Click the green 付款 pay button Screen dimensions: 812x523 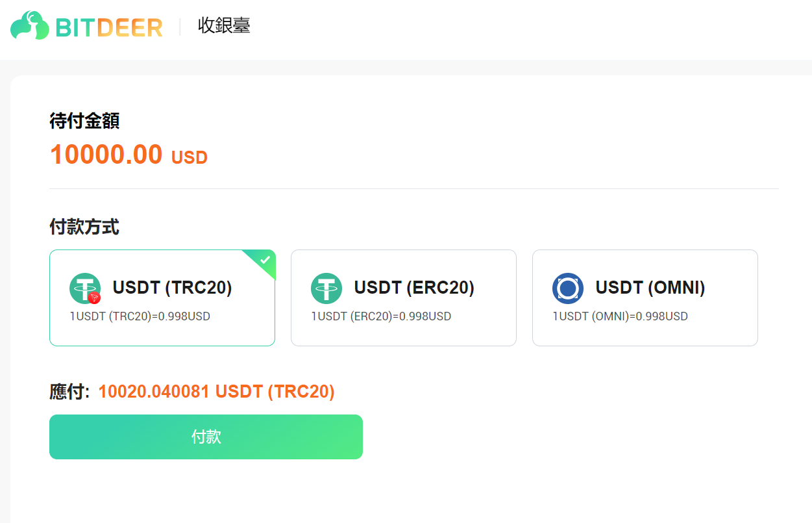(x=206, y=437)
